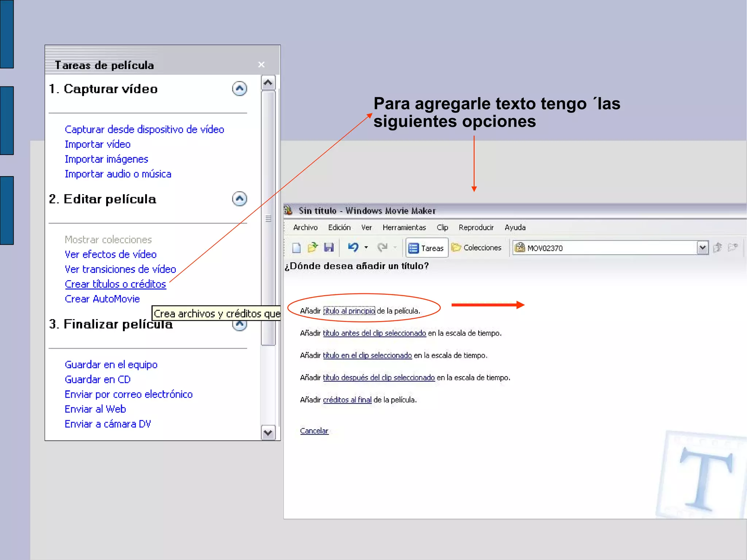The height and width of the screenshot is (560, 747).
Task: Click Importar vídeo link
Action: point(98,144)
